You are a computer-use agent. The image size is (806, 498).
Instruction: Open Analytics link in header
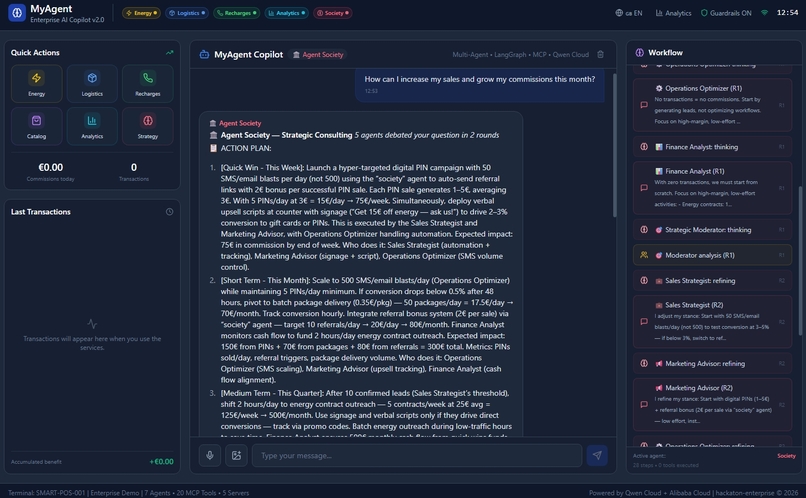pyautogui.click(x=673, y=13)
